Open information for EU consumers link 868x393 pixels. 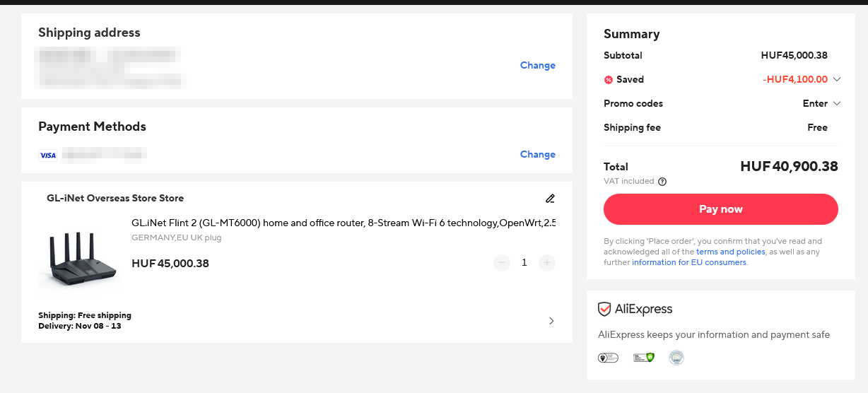[688, 262]
